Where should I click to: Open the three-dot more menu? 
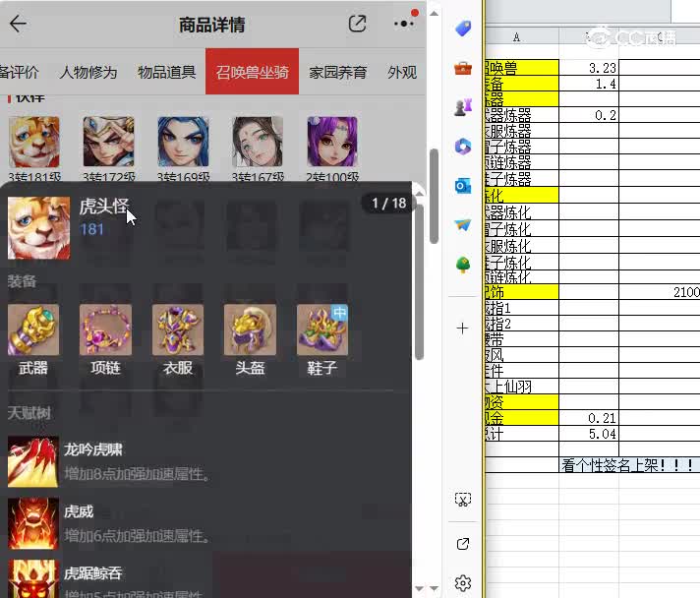point(404,24)
